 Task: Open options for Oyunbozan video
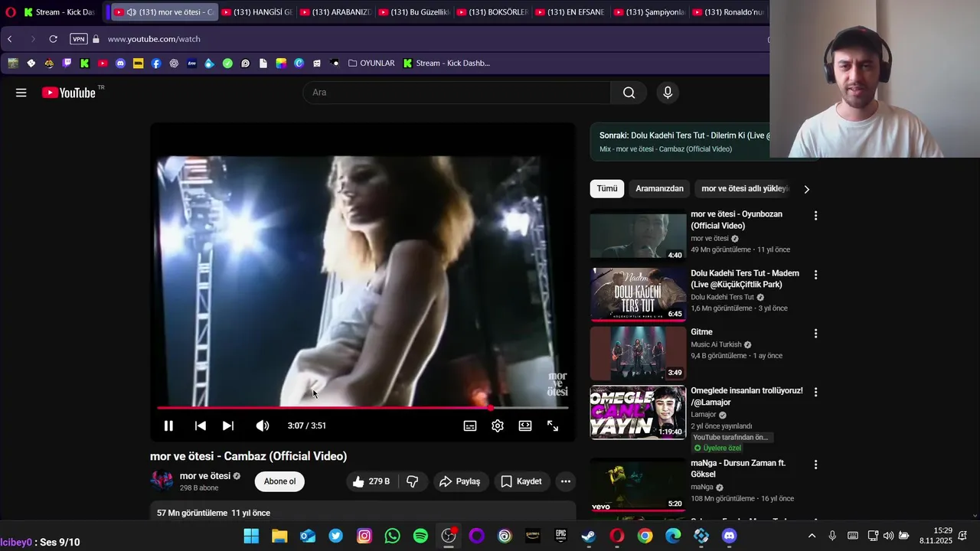(815, 216)
